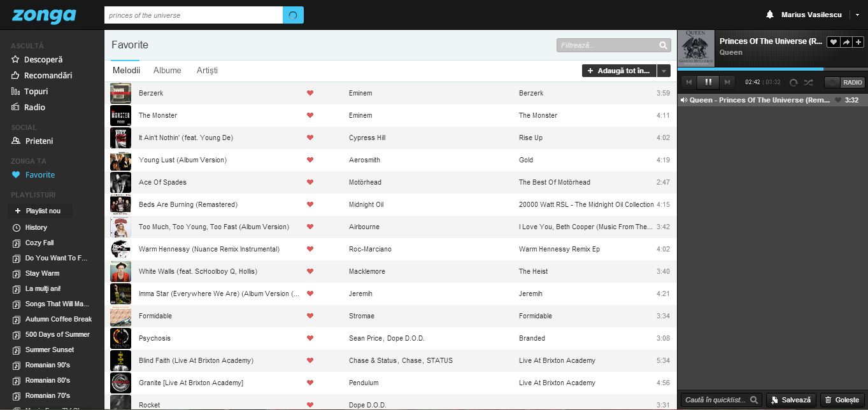Open the Stay Warm playlist
868x410 pixels.
(36, 273)
